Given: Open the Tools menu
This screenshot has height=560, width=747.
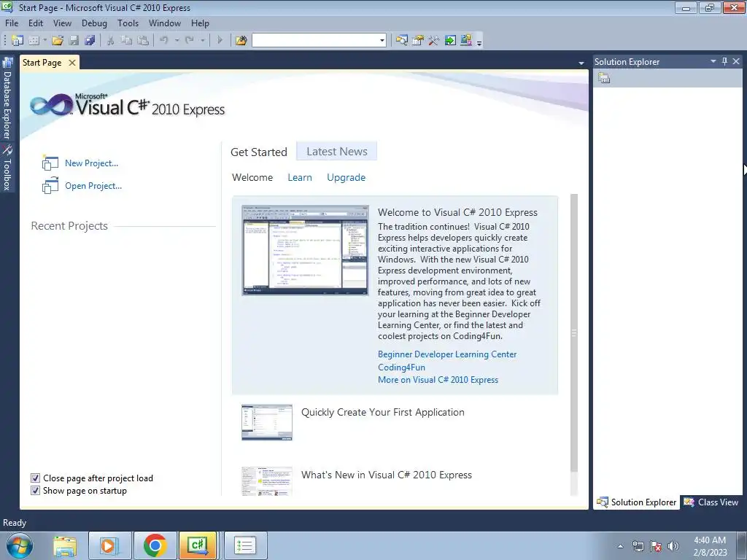Looking at the screenshot, I should point(128,23).
